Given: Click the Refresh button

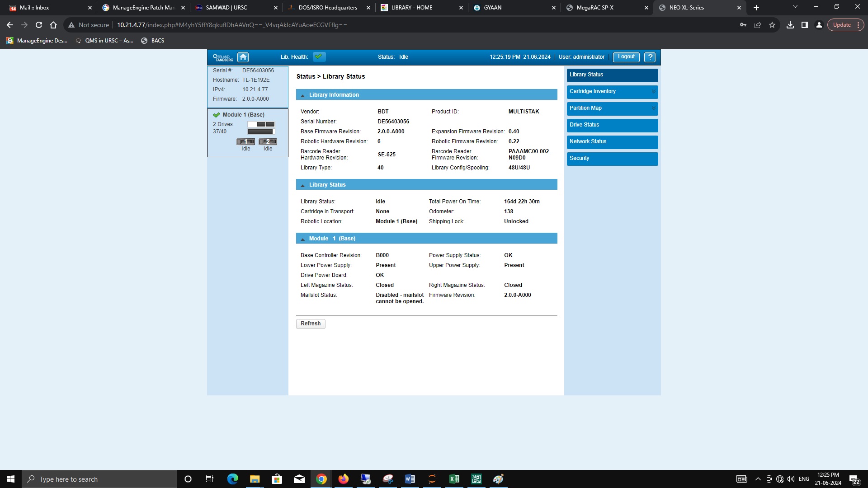Looking at the screenshot, I should tap(311, 324).
